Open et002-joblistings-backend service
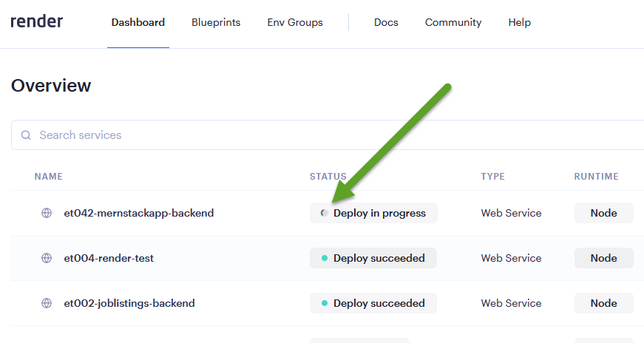Image resolution: width=644 pixels, height=343 pixels. click(x=129, y=303)
